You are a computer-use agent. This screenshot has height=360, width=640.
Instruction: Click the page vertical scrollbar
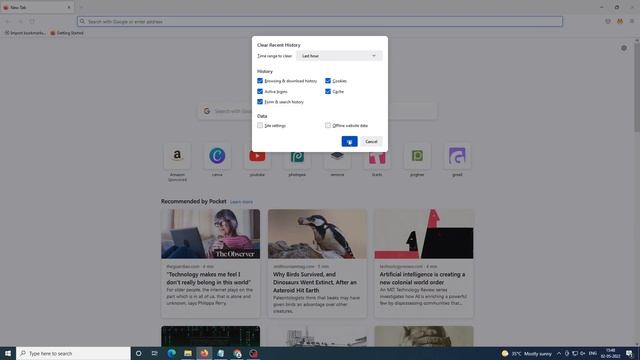click(637, 87)
